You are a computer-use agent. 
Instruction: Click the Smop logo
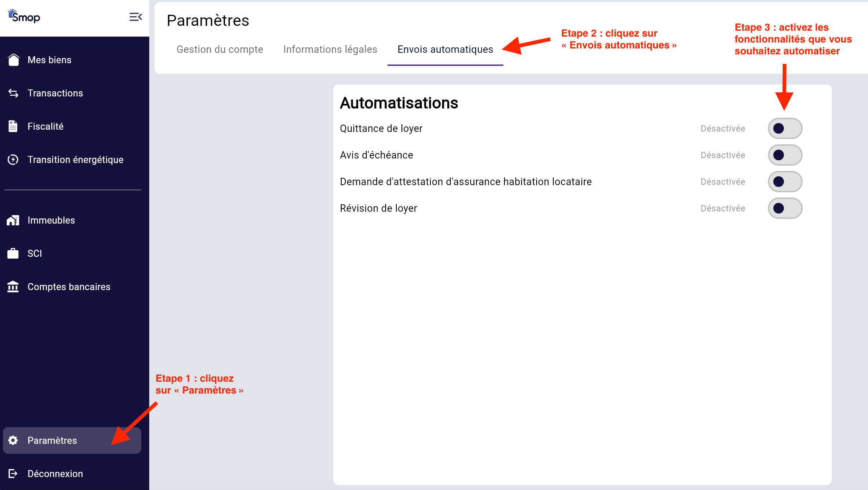(x=24, y=17)
